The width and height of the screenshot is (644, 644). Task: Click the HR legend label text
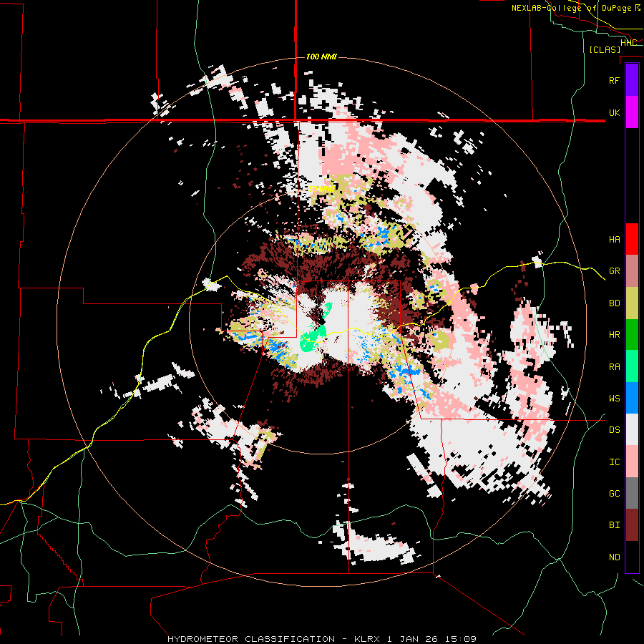[x=614, y=335]
